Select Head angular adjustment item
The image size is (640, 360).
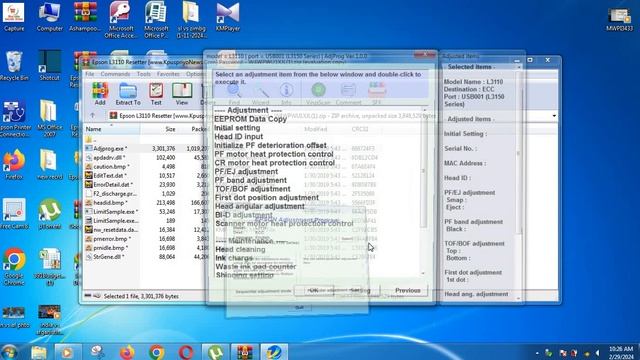260,206
